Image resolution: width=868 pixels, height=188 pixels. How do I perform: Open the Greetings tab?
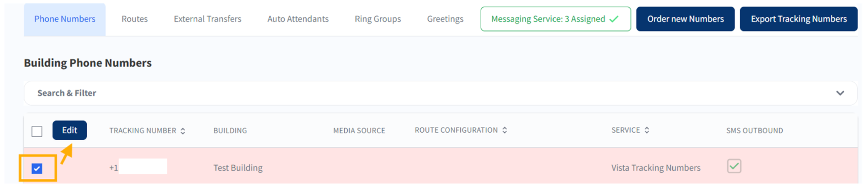[x=445, y=19]
